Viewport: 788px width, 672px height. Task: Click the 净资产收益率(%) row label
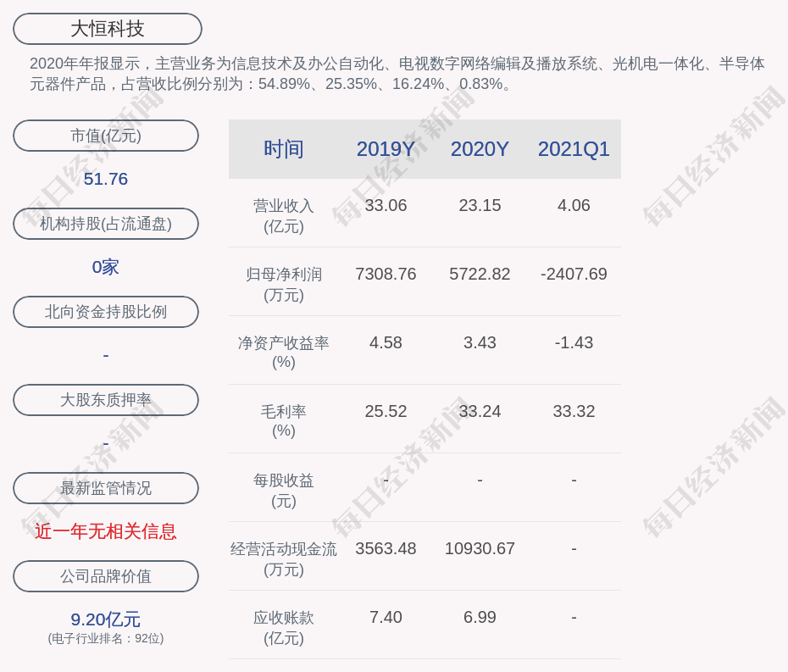click(x=283, y=353)
